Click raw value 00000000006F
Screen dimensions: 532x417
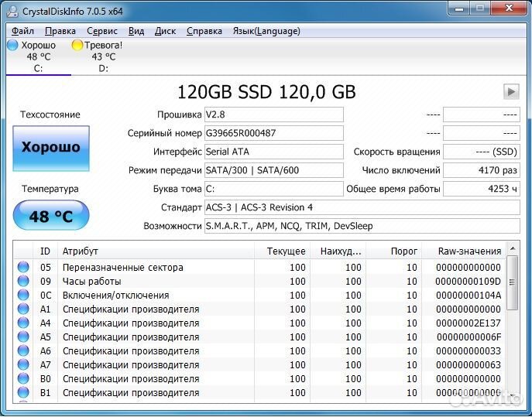coord(469,337)
